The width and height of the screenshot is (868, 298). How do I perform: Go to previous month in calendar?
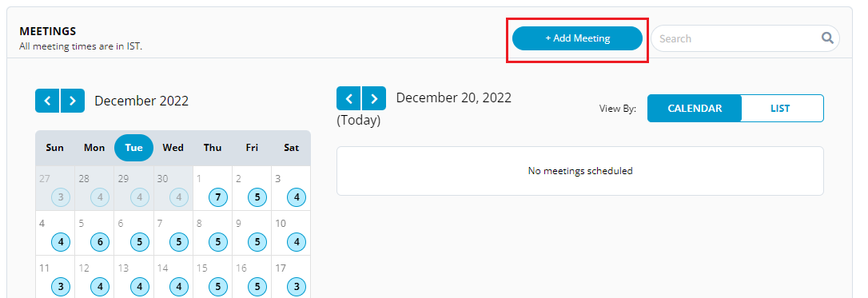pyautogui.click(x=48, y=101)
